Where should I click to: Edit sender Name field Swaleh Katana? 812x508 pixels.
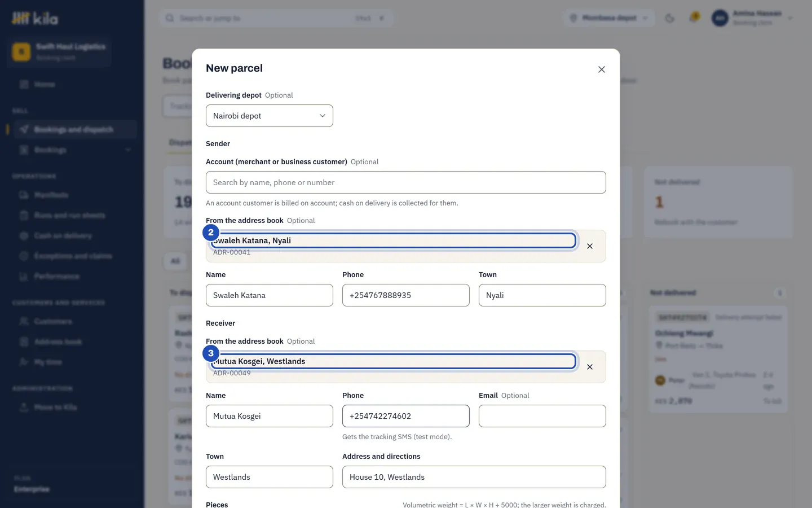[x=270, y=295]
